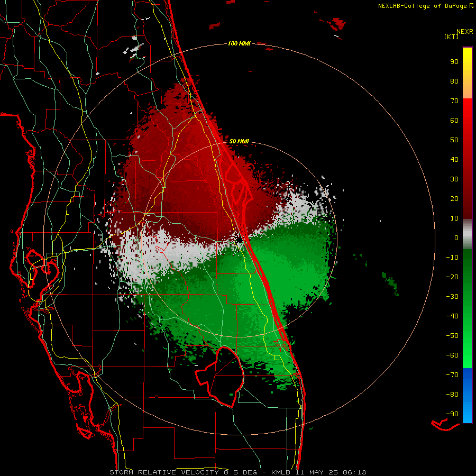Click the KMLB station identifier
This screenshot has height=476, width=476.
(x=281, y=472)
